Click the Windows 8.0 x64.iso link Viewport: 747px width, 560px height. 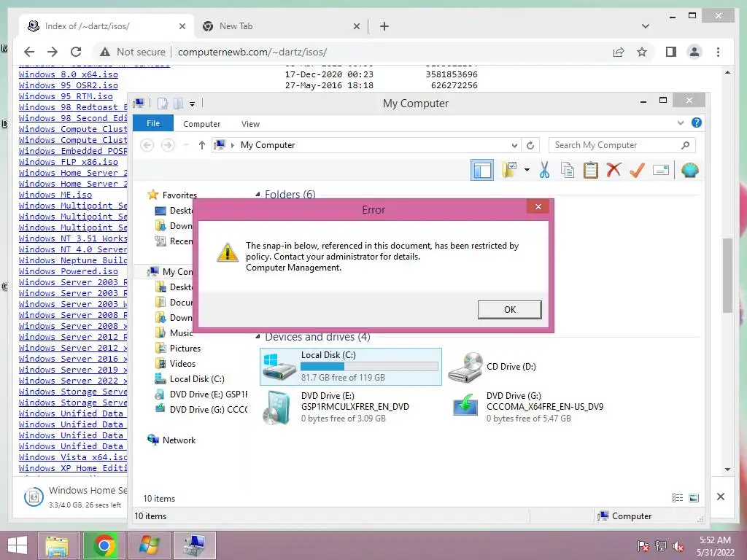[x=68, y=74]
